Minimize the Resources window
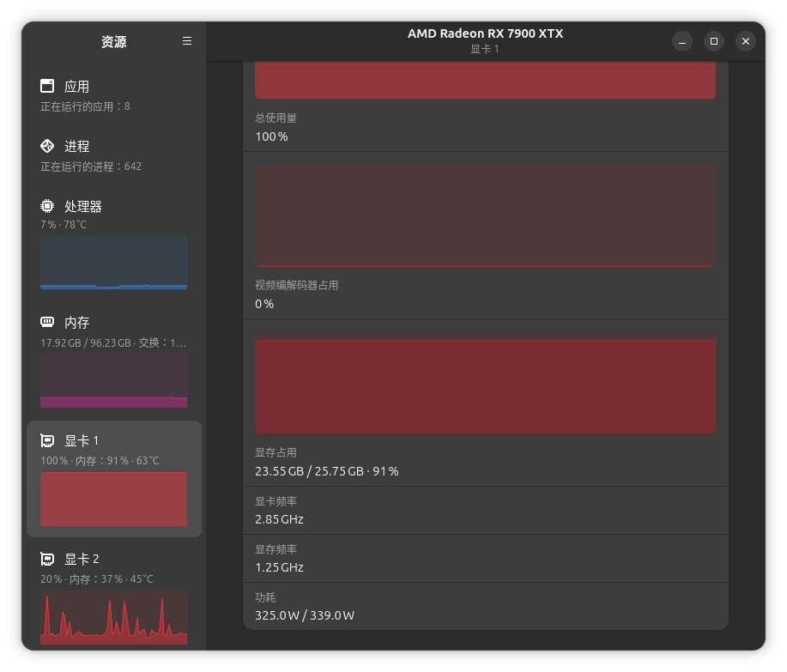The image size is (787, 672). [682, 41]
